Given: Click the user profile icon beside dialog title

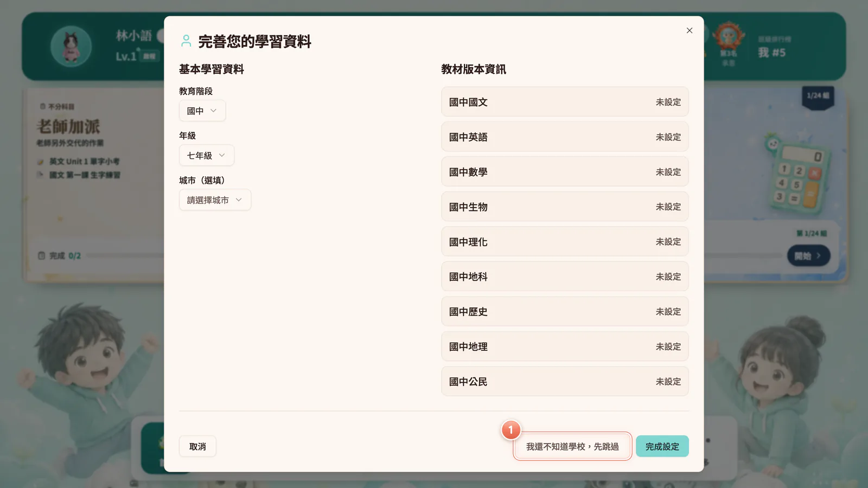Looking at the screenshot, I should click(x=186, y=41).
